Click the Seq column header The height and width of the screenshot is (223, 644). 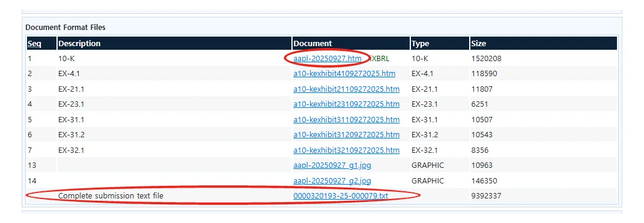tap(34, 43)
